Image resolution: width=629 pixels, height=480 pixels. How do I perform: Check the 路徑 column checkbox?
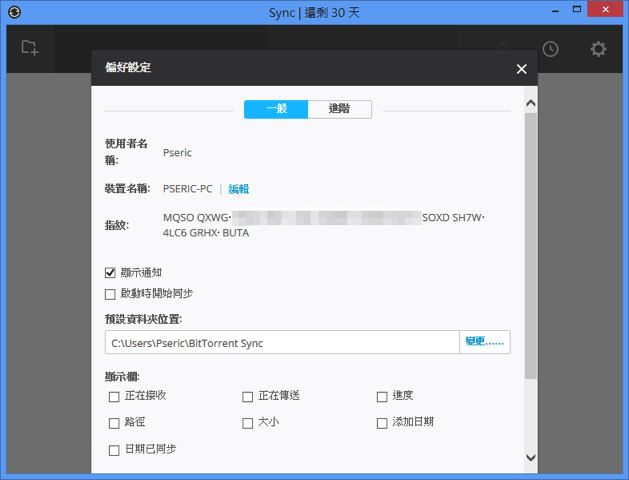[114, 423]
